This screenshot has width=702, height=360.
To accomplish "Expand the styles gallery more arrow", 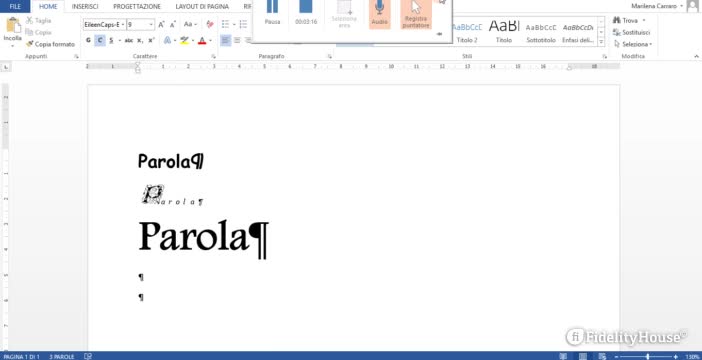I will click(601, 42).
